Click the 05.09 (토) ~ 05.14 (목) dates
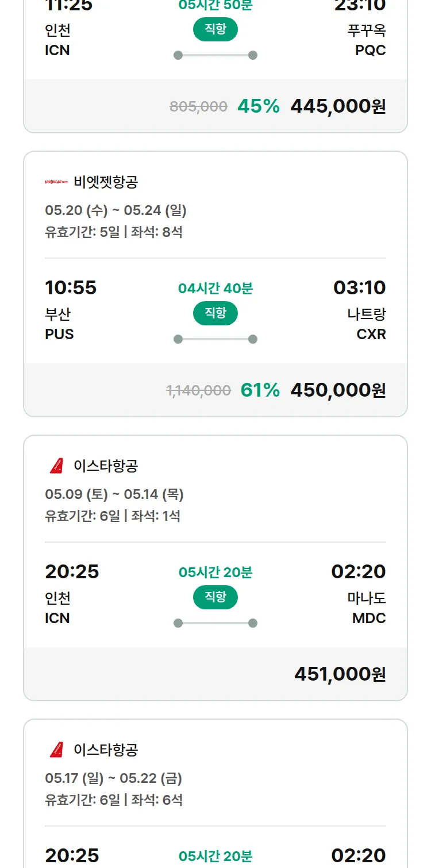This screenshot has height=868, width=431. pos(114,494)
